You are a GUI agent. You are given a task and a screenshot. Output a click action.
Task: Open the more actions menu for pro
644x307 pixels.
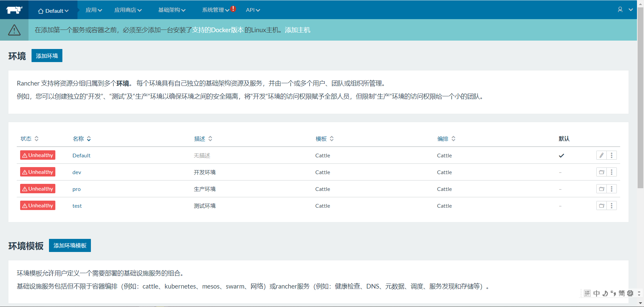pos(611,189)
